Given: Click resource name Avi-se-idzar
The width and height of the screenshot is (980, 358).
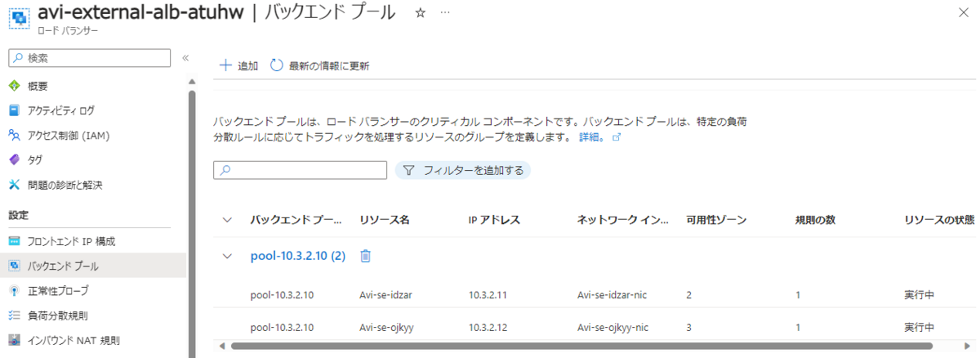Looking at the screenshot, I should click(x=387, y=294).
